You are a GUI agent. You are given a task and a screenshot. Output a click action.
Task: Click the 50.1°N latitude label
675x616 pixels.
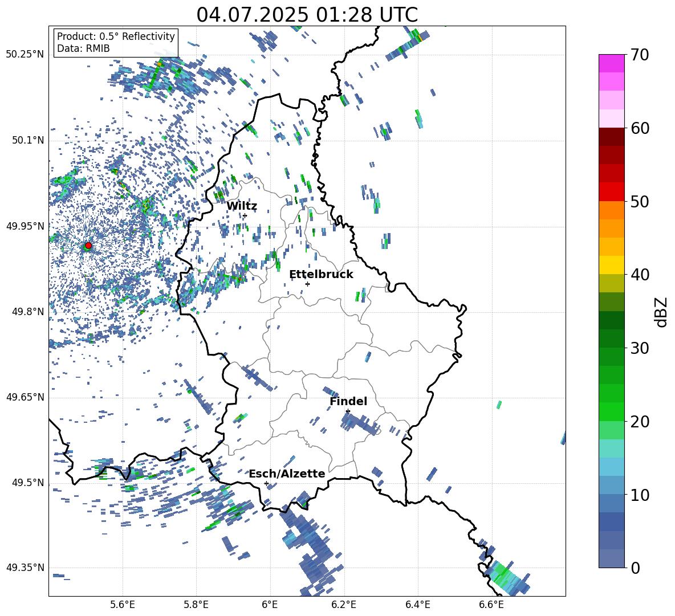pyautogui.click(x=28, y=141)
